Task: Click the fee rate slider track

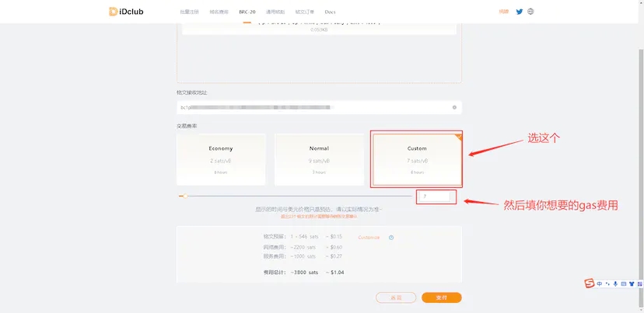Action: pos(296,196)
